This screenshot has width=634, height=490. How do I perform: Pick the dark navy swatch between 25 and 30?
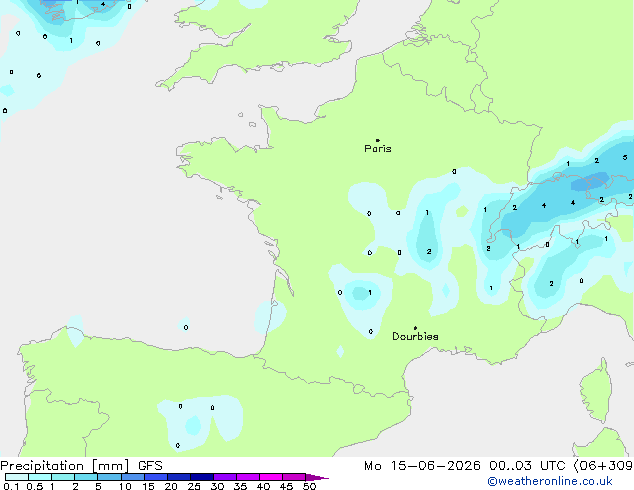202,477
